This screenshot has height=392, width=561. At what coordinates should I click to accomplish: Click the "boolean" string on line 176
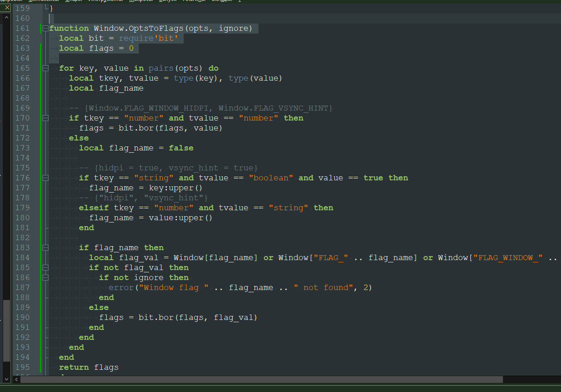tap(271, 178)
